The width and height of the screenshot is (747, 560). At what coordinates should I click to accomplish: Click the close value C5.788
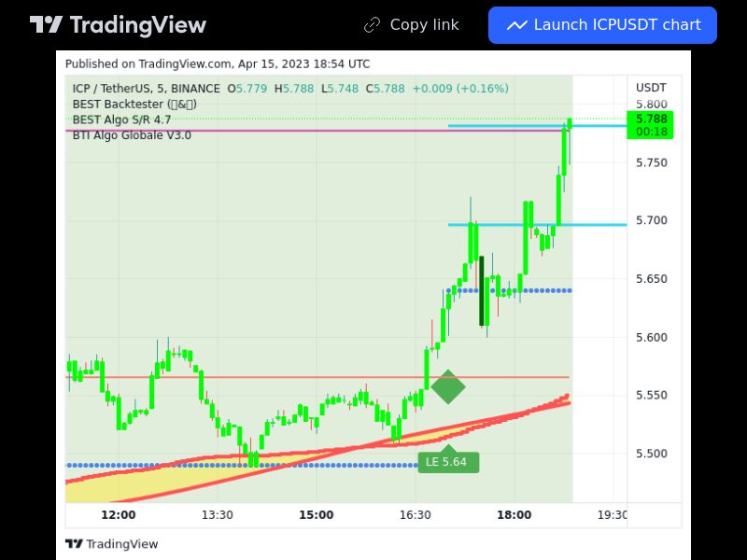point(385,89)
